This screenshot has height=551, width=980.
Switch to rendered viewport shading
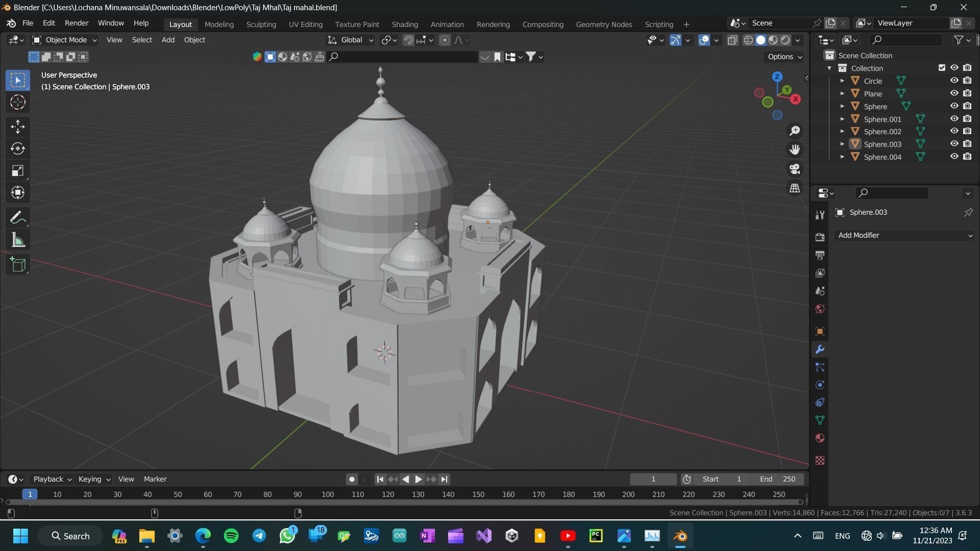tap(786, 40)
